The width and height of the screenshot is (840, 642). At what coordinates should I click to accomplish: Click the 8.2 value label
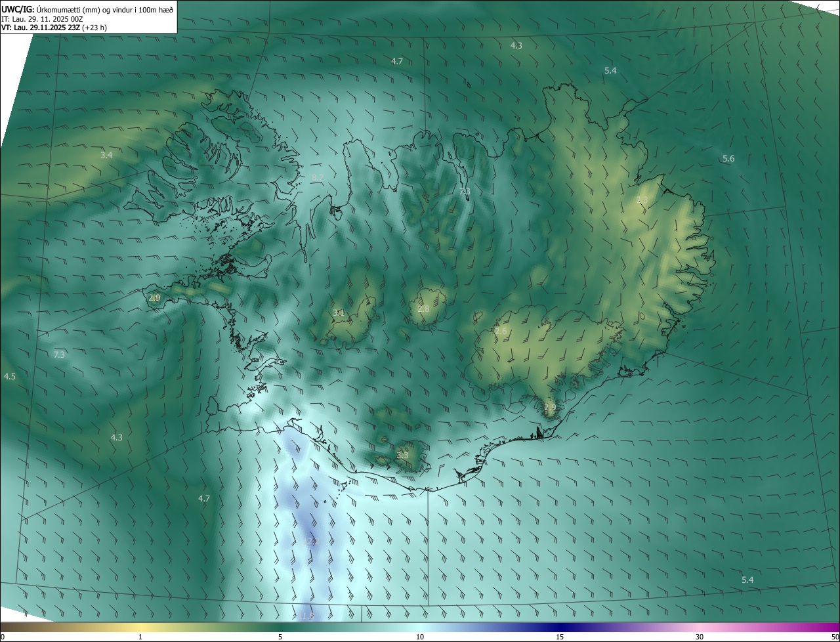coord(317,177)
